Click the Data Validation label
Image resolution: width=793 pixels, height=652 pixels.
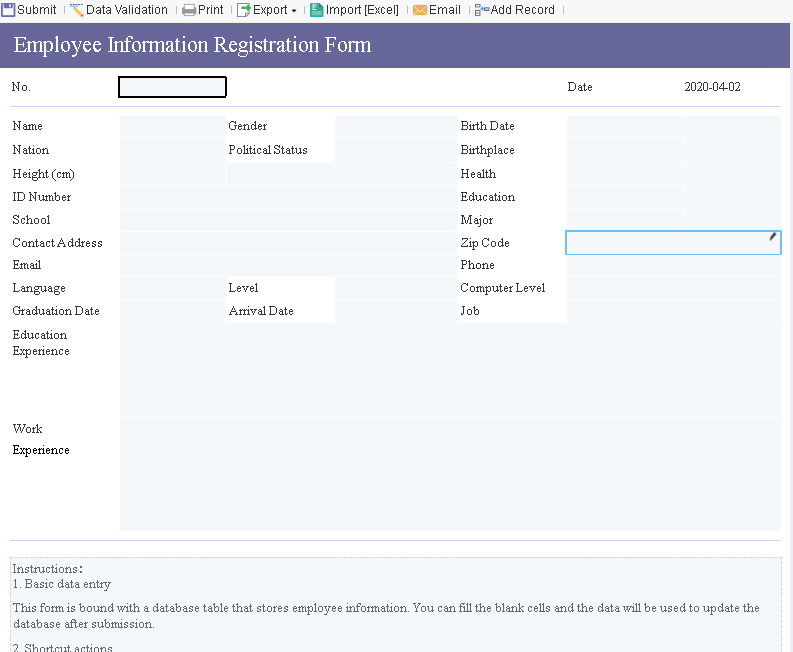(126, 10)
